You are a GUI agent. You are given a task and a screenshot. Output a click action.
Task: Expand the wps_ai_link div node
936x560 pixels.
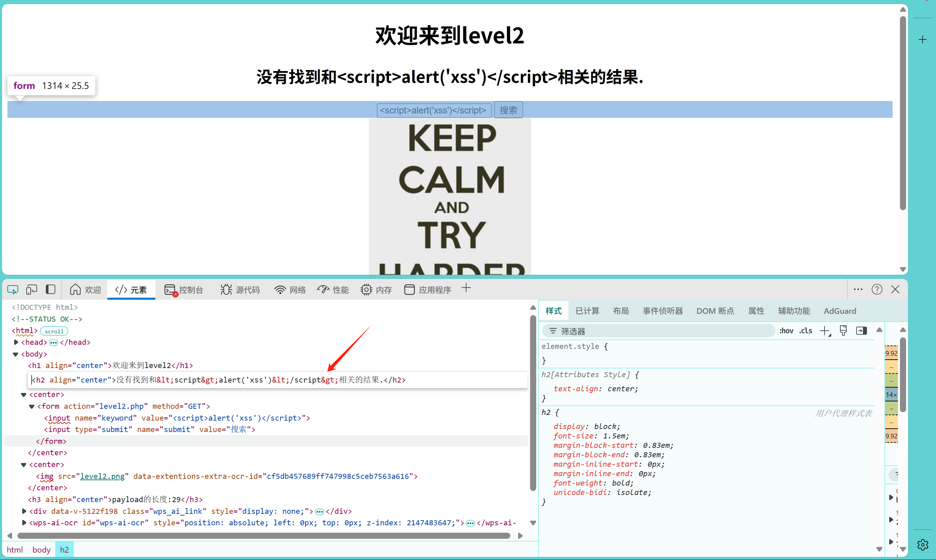click(24, 511)
